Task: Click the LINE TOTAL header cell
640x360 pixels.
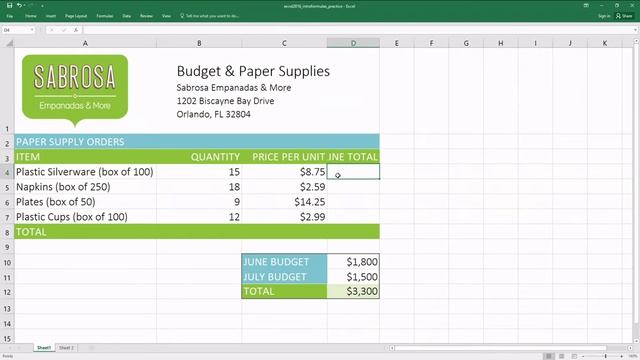Action: click(353, 157)
